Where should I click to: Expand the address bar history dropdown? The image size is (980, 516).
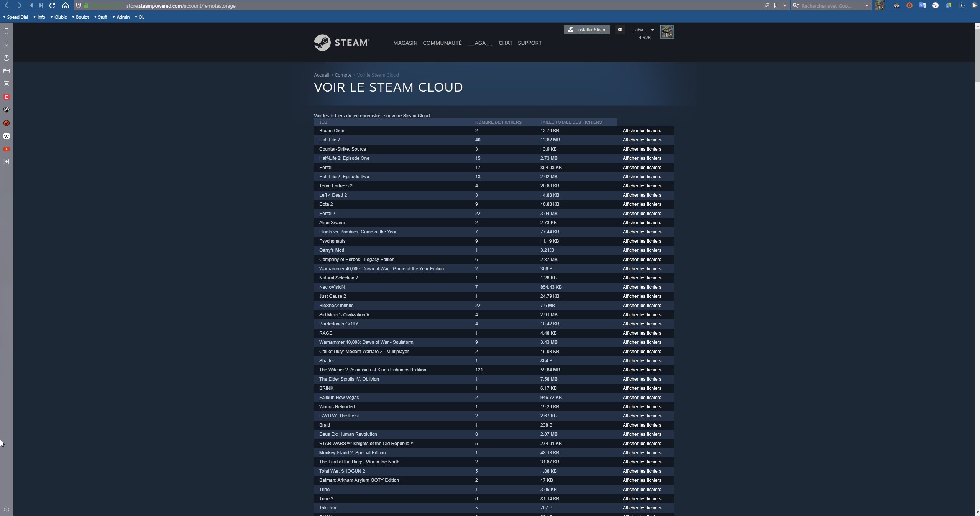785,5
